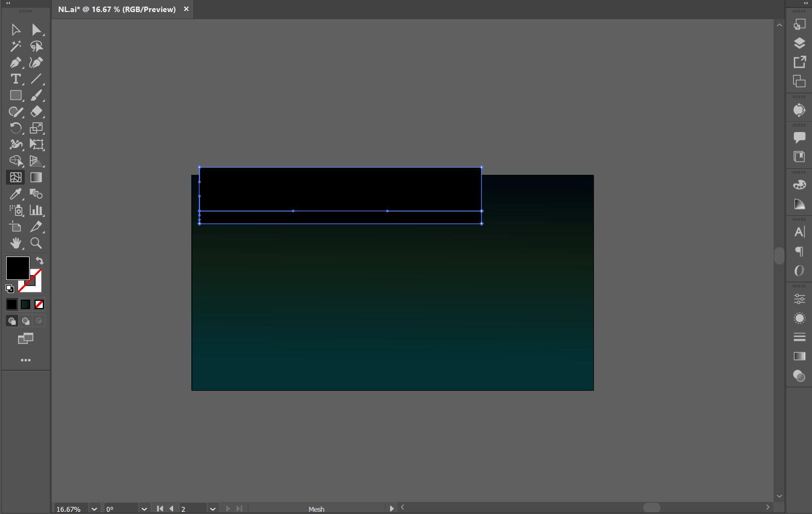Open the Appearance panel
The width and height of the screenshot is (812, 514).
pos(799,318)
